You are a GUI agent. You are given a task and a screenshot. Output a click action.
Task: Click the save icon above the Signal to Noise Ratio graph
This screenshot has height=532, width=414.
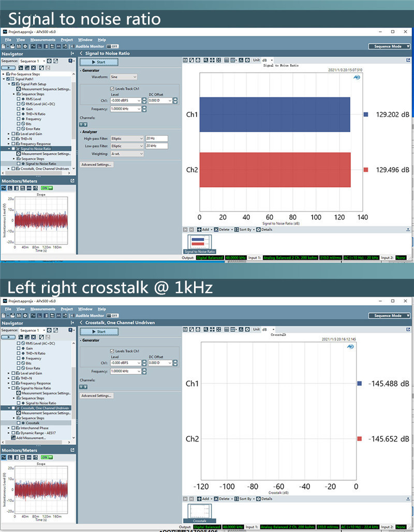point(185,60)
